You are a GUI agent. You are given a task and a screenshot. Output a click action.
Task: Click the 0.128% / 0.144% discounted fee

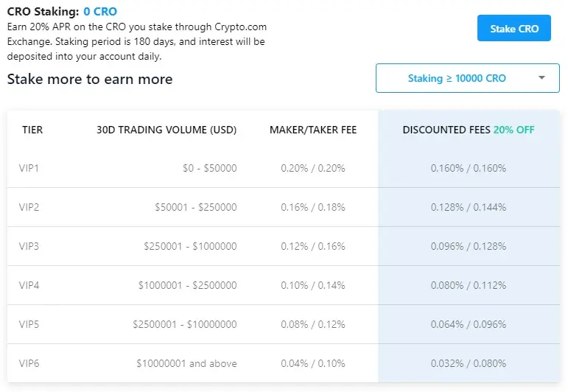click(469, 207)
